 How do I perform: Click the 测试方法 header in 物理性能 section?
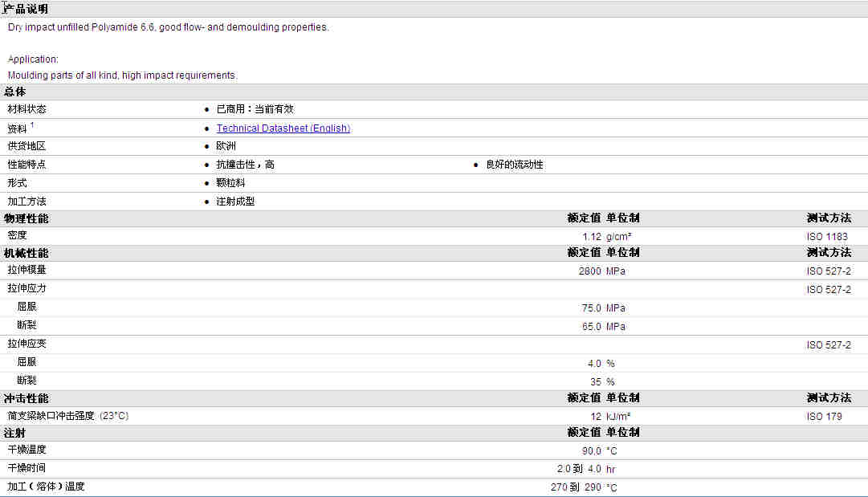[829, 218]
